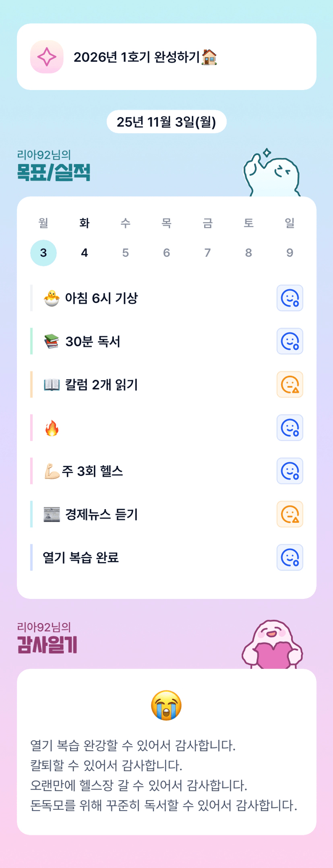The image size is (333, 868).
Task: Tap smiley status icon for 아침 6시 기상
Action: click(x=290, y=298)
